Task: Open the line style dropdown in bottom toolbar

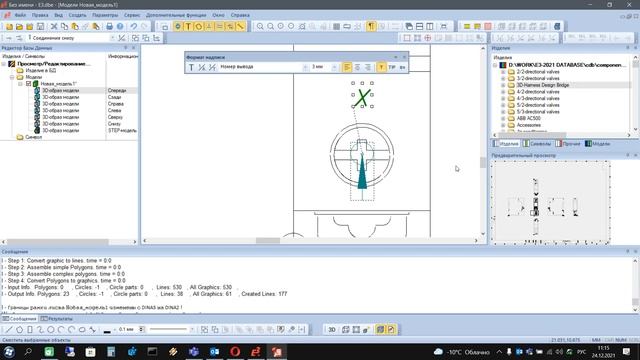Action: coord(192,329)
